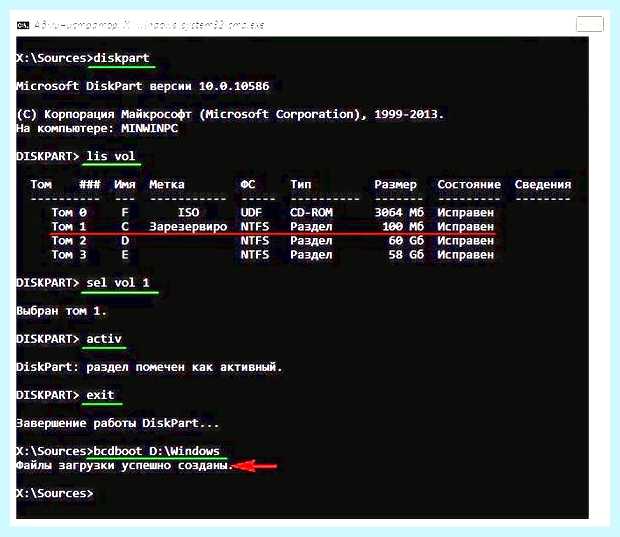Click 'DiskPart: раздел помечен как активный.' message

point(149,367)
